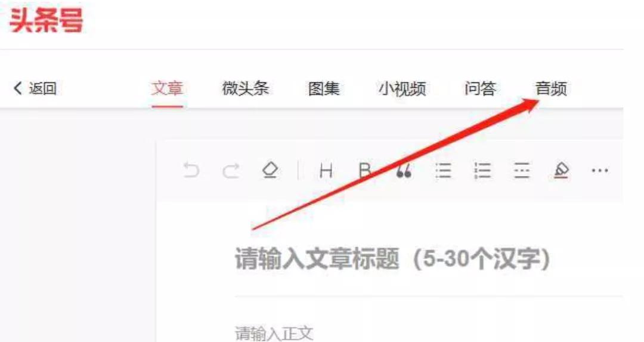Open the 音频 tab
The image size is (644, 342).
pos(551,88)
